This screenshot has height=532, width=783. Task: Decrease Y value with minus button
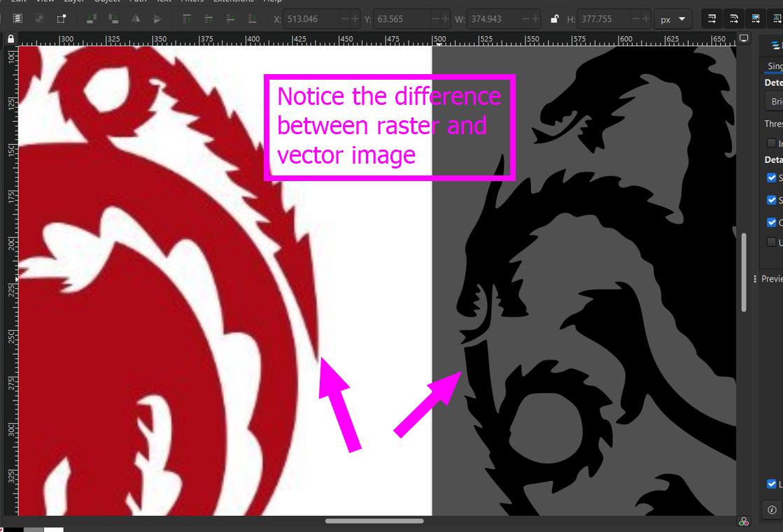coord(435,19)
